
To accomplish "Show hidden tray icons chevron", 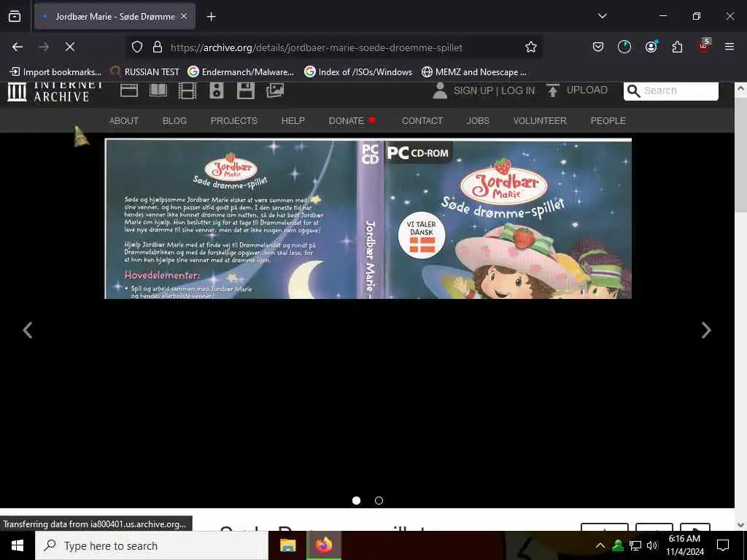I will (x=600, y=545).
